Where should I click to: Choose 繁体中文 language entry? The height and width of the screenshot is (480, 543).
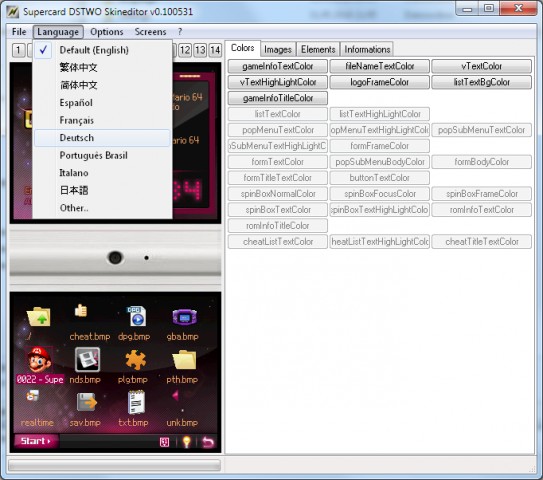coord(103,68)
